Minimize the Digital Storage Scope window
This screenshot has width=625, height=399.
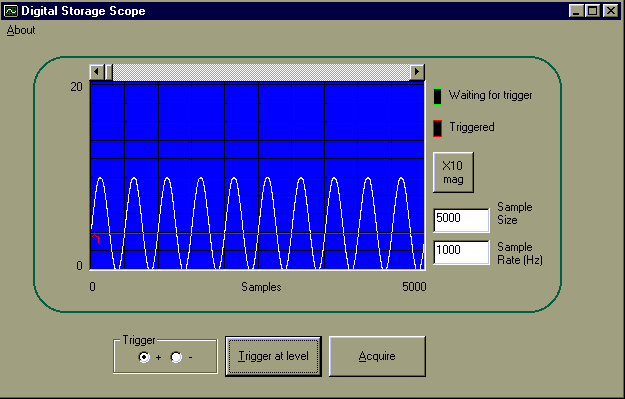(x=576, y=11)
